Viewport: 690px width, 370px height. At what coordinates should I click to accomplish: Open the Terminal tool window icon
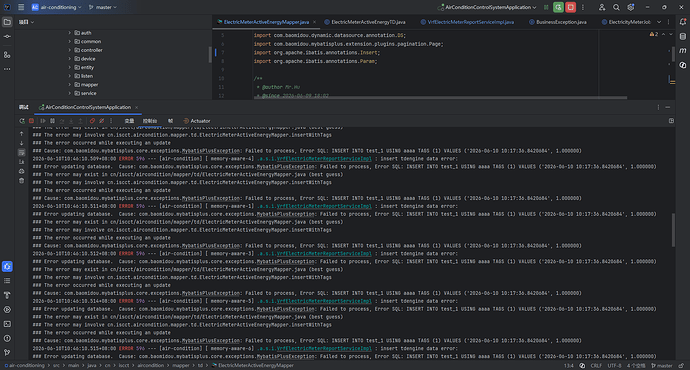[x=7, y=324]
